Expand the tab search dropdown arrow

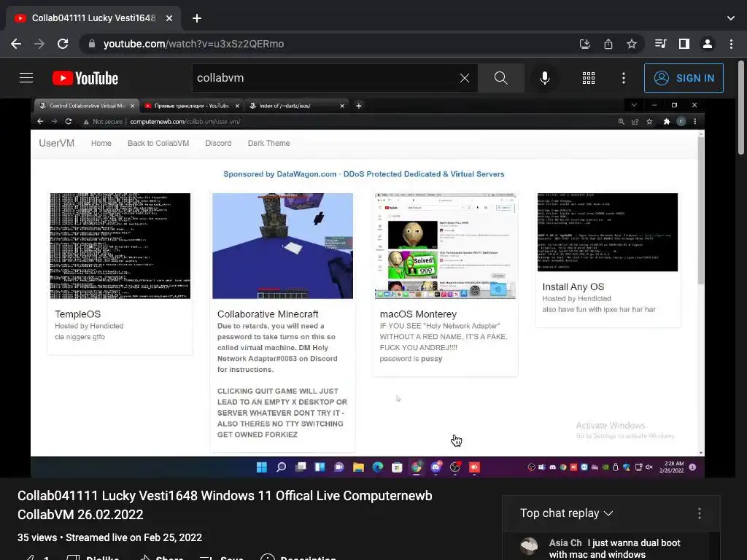click(731, 18)
